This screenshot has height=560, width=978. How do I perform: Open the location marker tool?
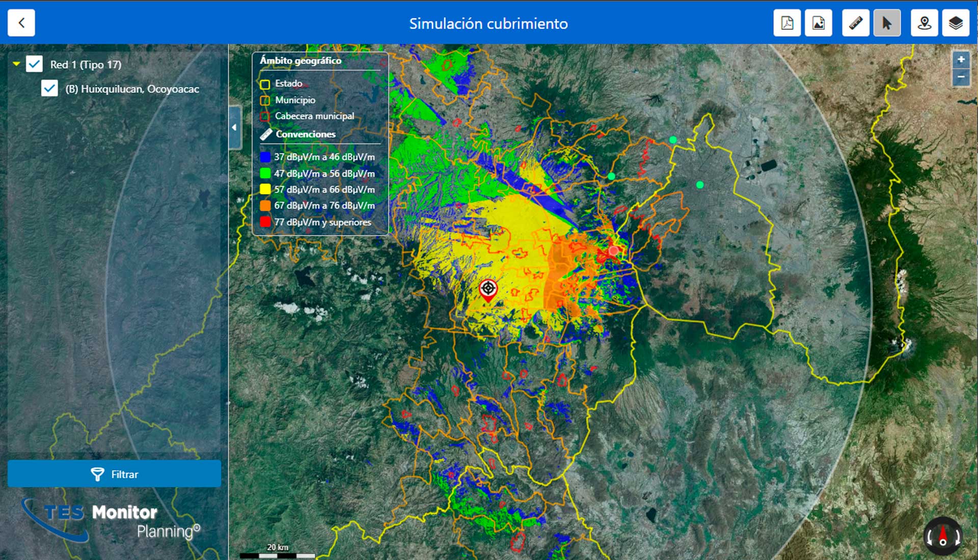pos(925,23)
